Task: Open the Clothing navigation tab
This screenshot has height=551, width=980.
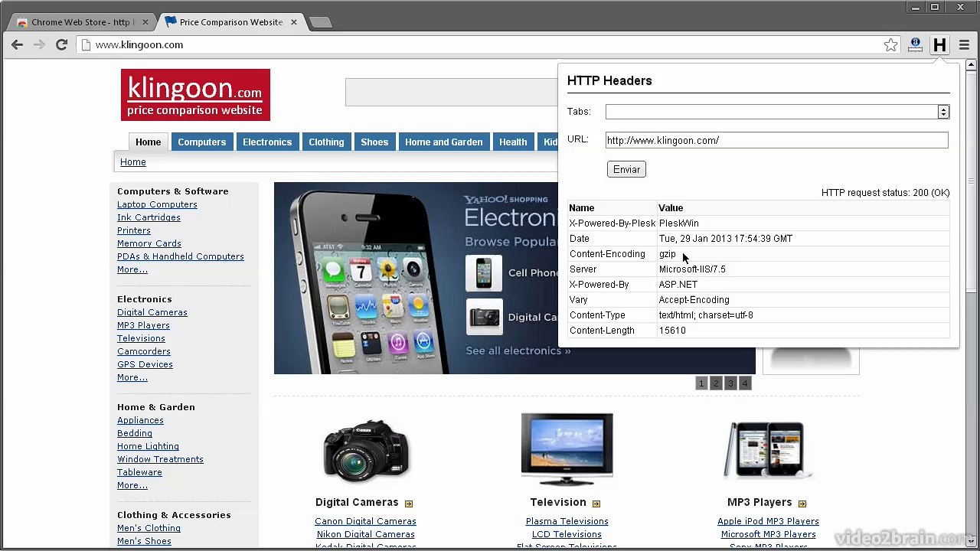Action: pos(326,142)
